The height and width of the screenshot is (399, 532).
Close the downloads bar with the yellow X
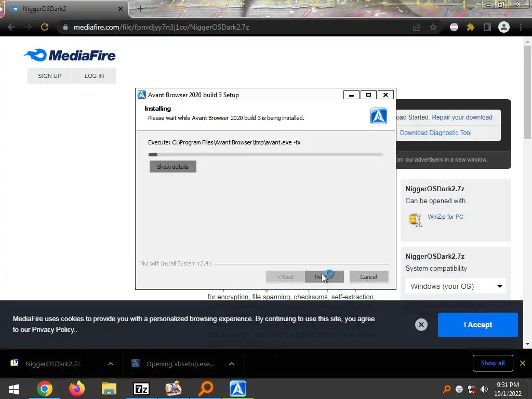tap(523, 363)
